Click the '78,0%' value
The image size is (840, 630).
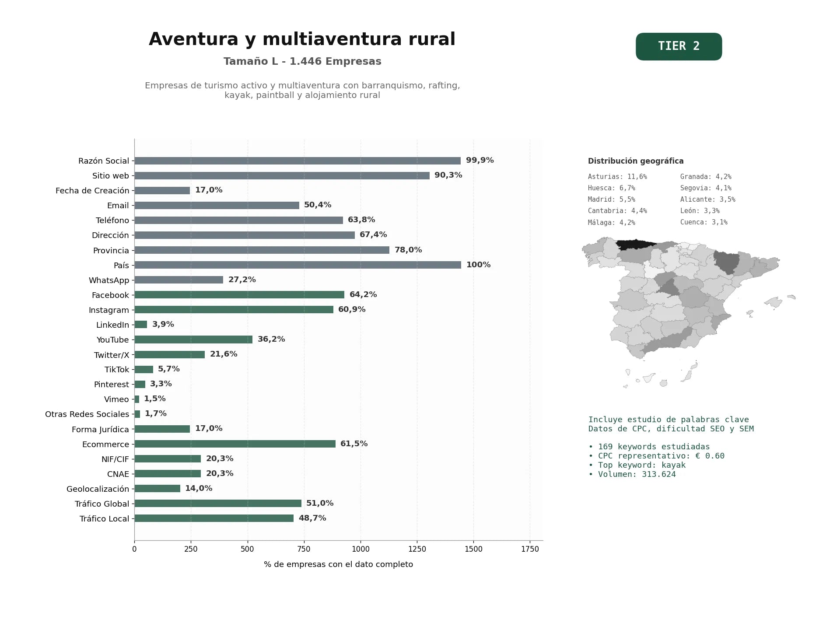408,250
